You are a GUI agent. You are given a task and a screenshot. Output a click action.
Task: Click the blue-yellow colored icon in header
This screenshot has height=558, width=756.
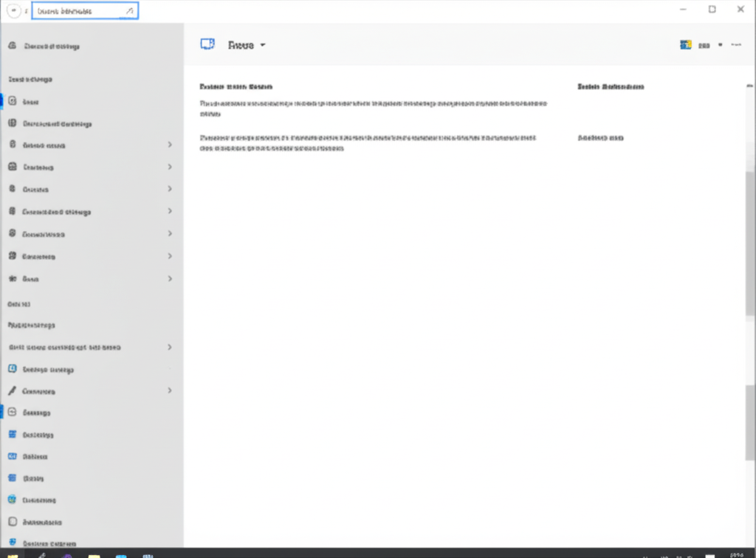coord(686,45)
